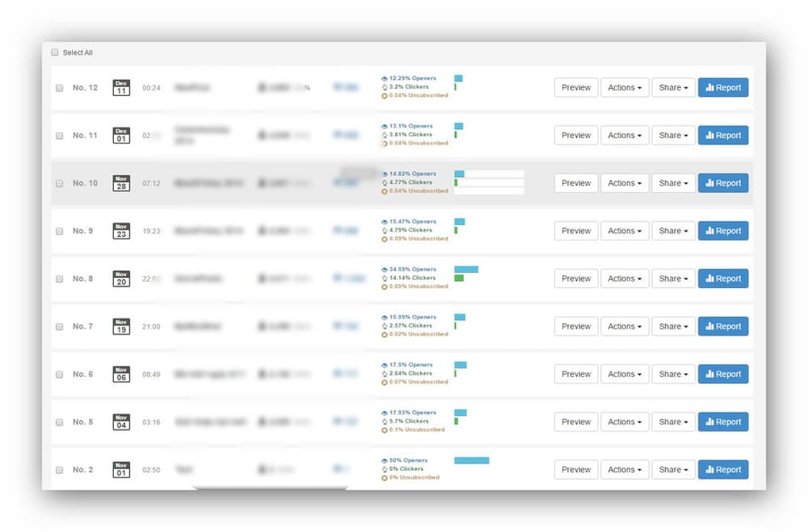Click the Nov 19 calendar icon

click(x=121, y=327)
